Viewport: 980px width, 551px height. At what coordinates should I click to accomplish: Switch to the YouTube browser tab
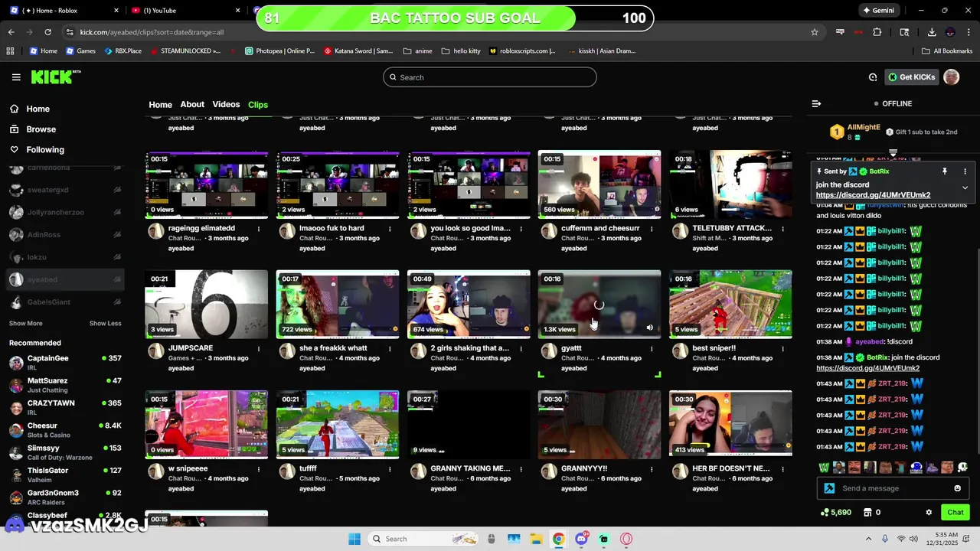184,10
